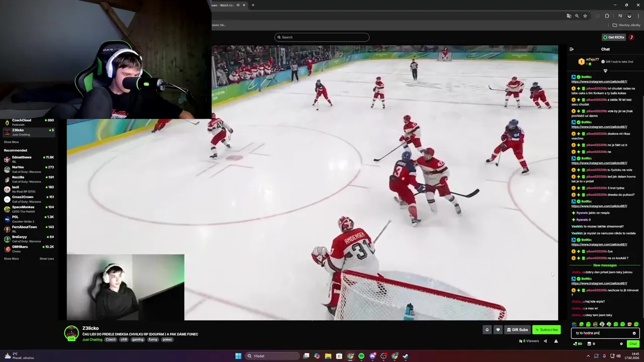This screenshot has width=644, height=362.
Task: Open the user profile avatar menu
Action: tap(631, 37)
